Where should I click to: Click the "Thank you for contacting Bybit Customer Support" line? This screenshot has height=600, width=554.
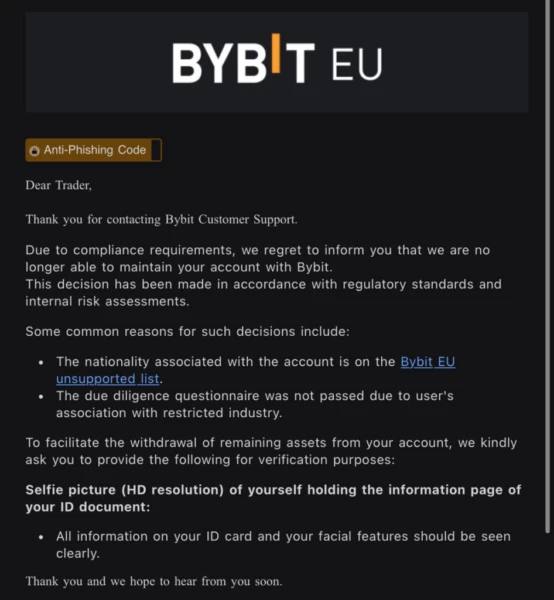pos(161,220)
